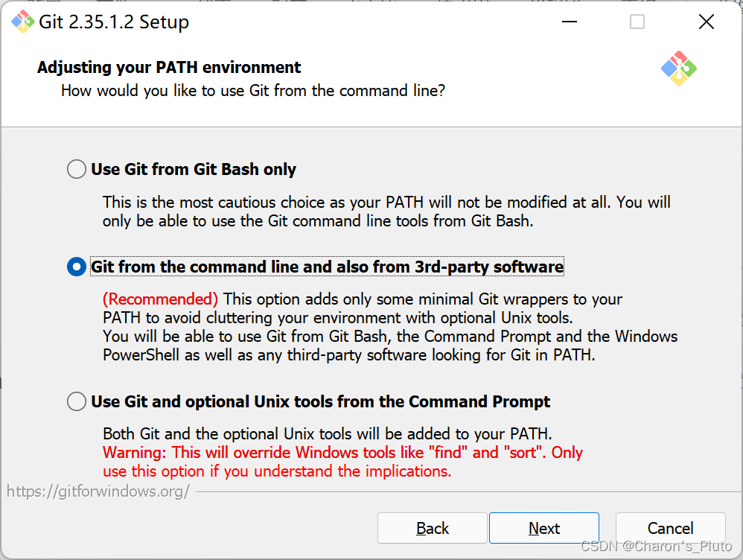
Task: Open the gitforwindows.org link
Action: (x=98, y=491)
